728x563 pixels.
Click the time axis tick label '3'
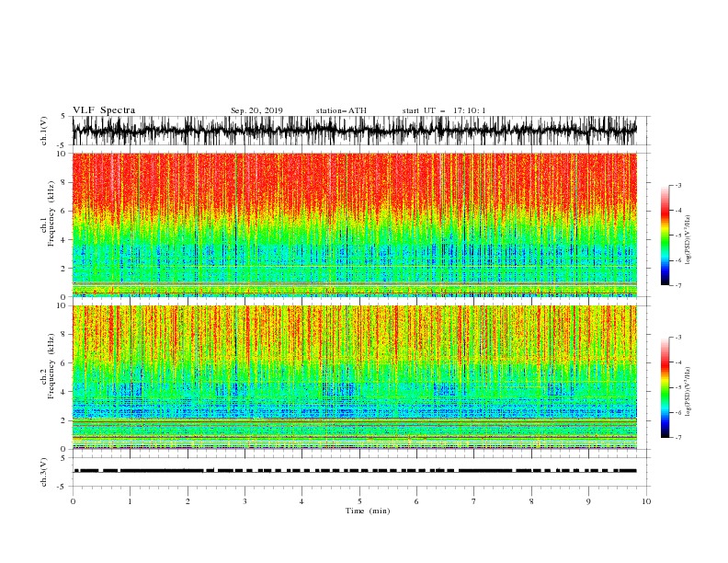point(245,501)
